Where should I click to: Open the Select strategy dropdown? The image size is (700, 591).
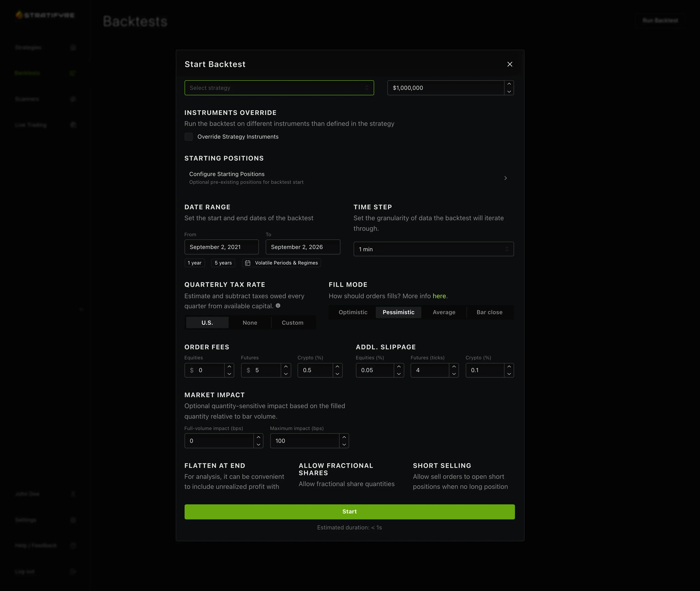279,88
